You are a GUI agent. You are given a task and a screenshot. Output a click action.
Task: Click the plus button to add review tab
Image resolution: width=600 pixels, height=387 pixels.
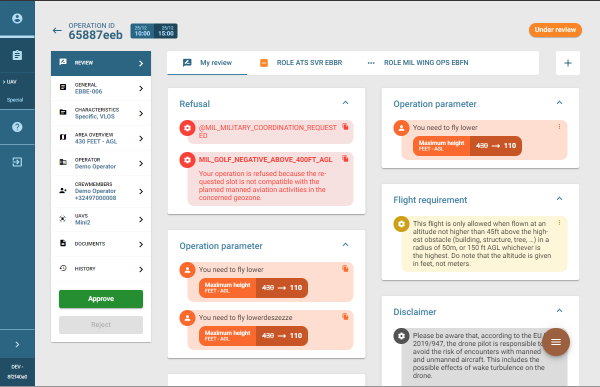pyautogui.click(x=568, y=63)
